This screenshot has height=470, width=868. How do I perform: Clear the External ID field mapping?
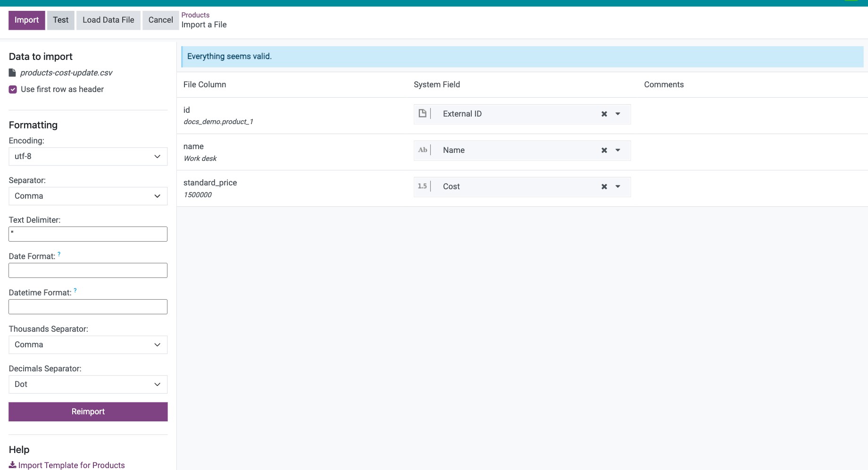(x=604, y=114)
